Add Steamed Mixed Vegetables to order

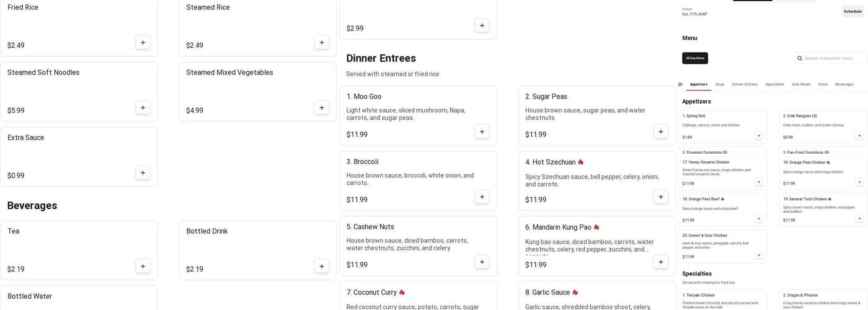[x=321, y=108]
